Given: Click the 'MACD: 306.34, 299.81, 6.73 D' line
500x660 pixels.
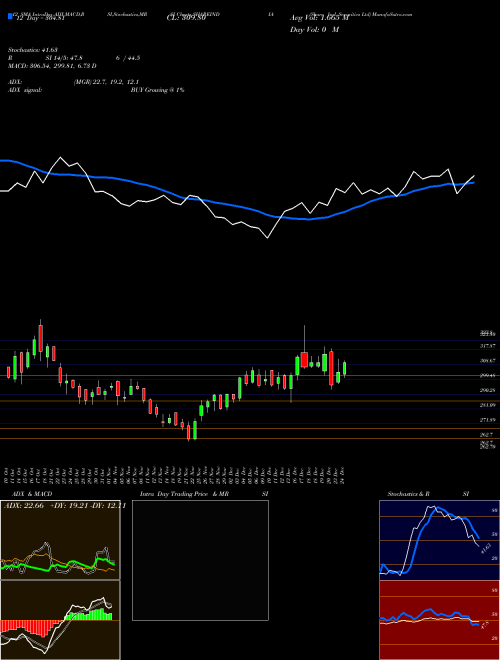Looking at the screenshot, I should pyautogui.click(x=52, y=66).
